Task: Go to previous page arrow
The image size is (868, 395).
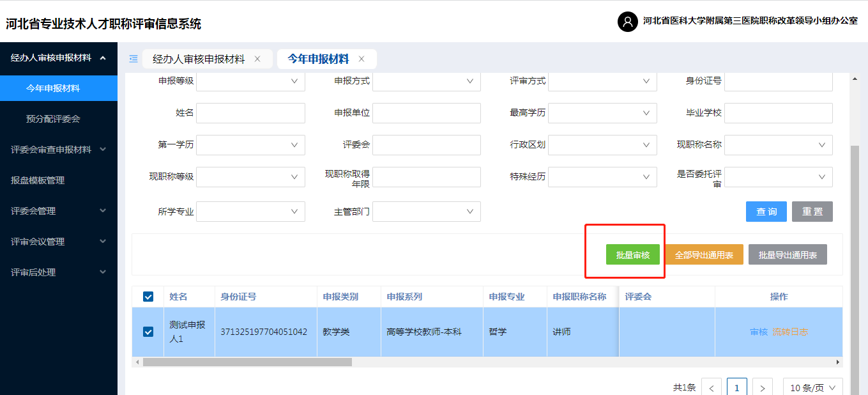Action: [x=712, y=388]
